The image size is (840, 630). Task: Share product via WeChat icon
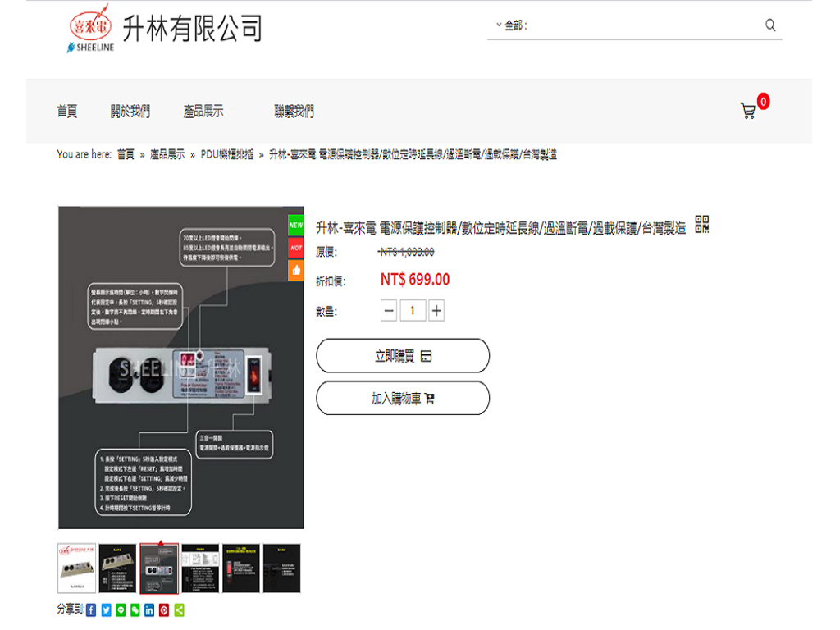[x=135, y=610]
